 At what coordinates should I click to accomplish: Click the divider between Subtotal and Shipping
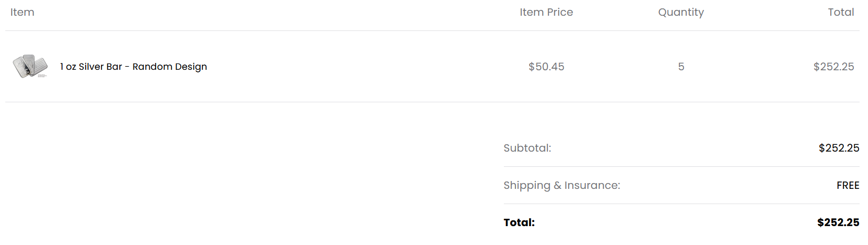tap(681, 166)
